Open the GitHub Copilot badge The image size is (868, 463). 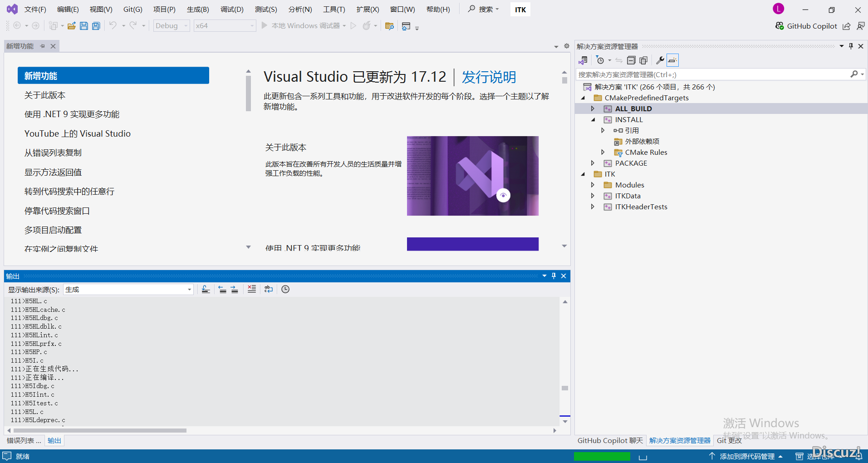[x=806, y=26]
